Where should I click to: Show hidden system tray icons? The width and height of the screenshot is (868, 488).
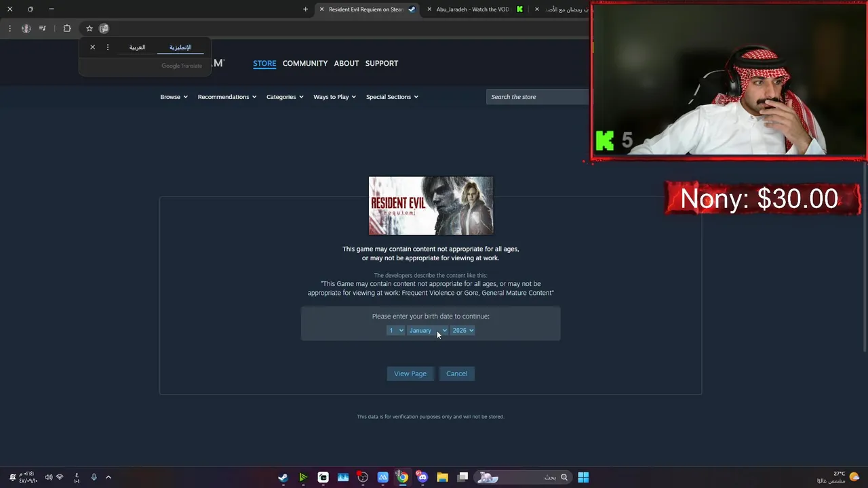(x=108, y=477)
